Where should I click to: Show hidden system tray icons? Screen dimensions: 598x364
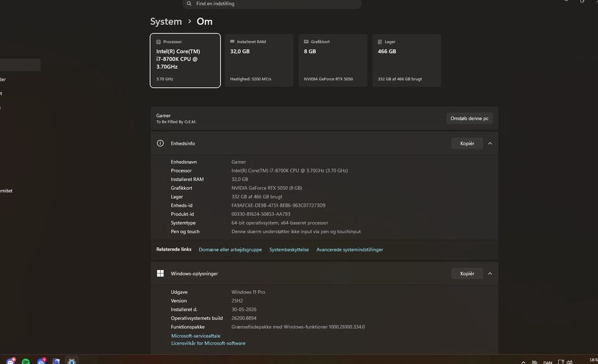click(x=523, y=362)
